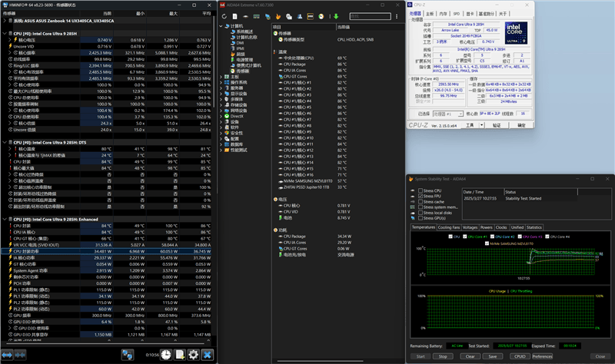
Task: Click HWiNFO log file with plus icon
Action: [x=180, y=355]
